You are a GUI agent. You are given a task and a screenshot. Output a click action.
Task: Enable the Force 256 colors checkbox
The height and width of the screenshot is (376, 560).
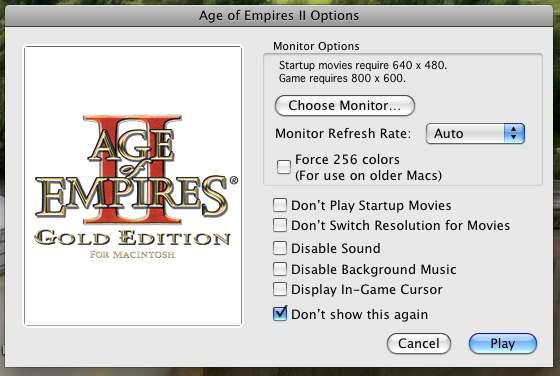point(284,167)
